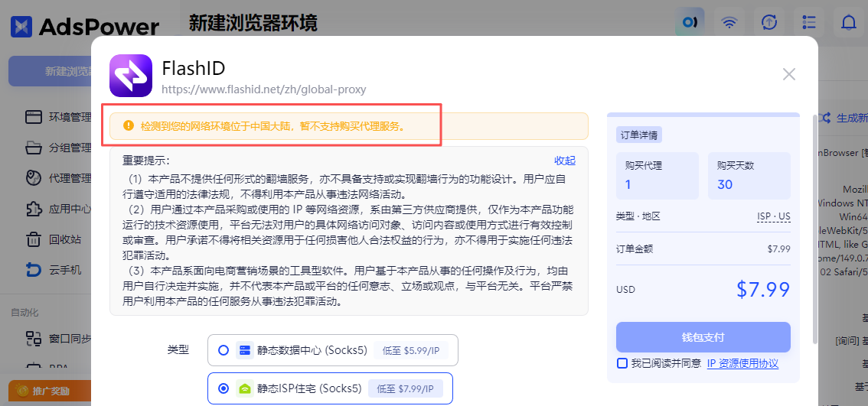The image size is (868, 406).
Task: Select 静态数据中心 (Socks5) radio option
Action: [224, 350]
